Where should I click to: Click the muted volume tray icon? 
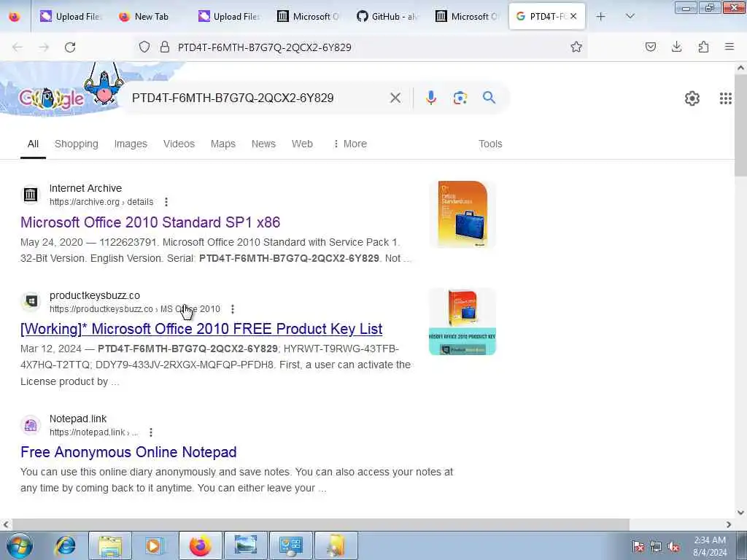[673, 547]
